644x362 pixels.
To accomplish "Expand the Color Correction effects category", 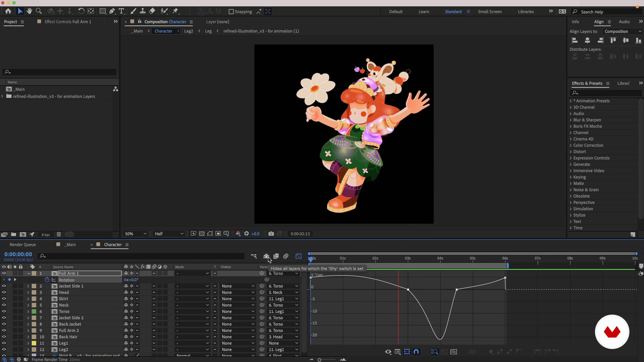I will coord(571,145).
